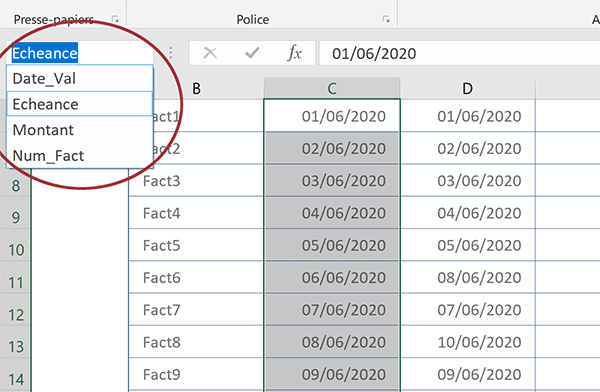Select cell containing Fact5

[x=196, y=245]
